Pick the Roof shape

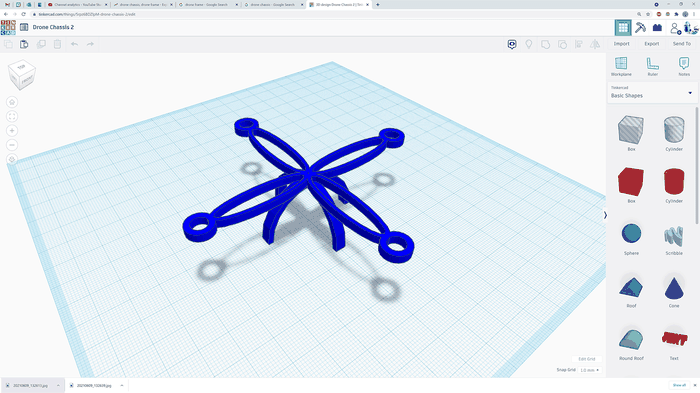[x=631, y=291]
